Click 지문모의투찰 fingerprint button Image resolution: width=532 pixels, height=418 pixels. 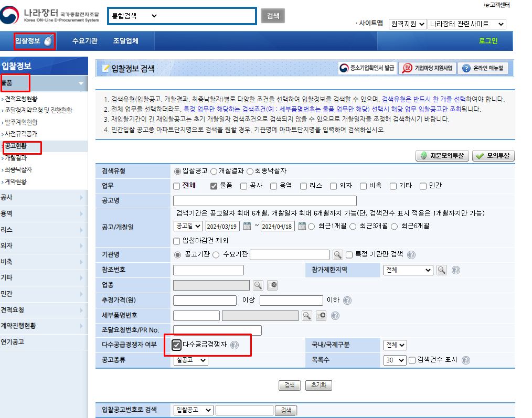point(442,156)
